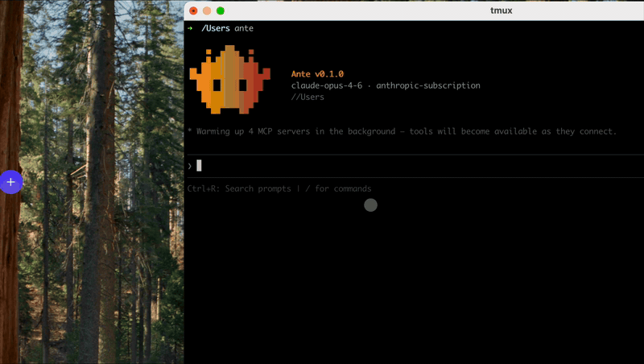The width and height of the screenshot is (644, 364).
Task: Click the 'Warming up 4 MCP servers' message
Action: pyautogui.click(x=402, y=131)
